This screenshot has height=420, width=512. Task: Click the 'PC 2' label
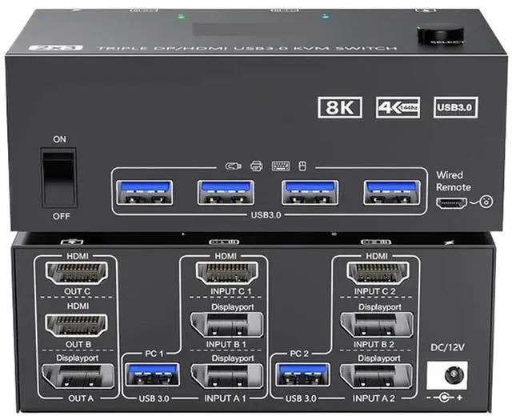tap(299, 354)
